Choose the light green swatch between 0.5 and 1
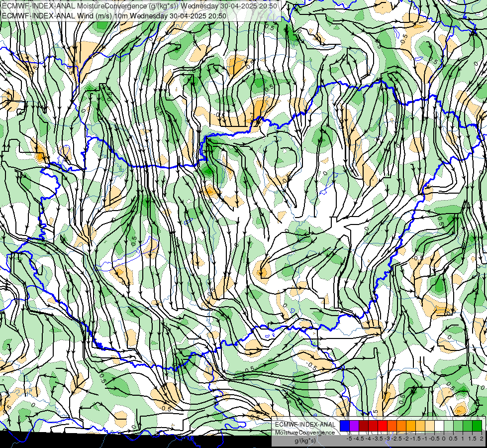The width and height of the screenshot is (487, 448). 458,426
